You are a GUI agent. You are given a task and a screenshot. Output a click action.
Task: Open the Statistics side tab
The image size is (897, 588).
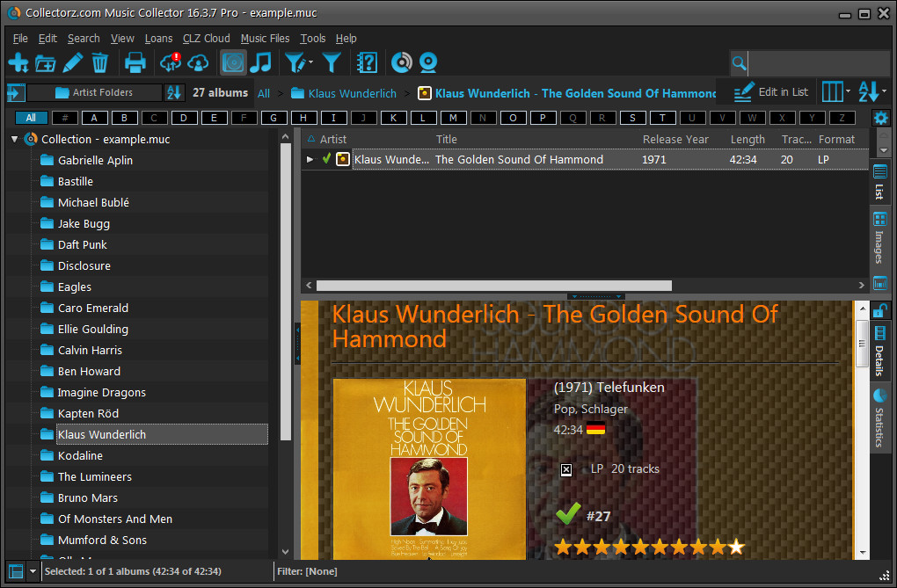tap(879, 418)
